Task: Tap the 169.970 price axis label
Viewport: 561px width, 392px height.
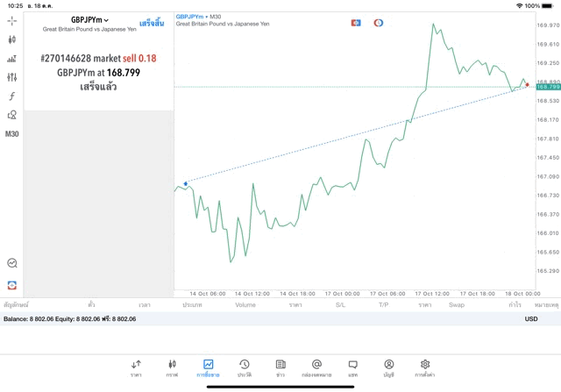Action: [x=548, y=25]
